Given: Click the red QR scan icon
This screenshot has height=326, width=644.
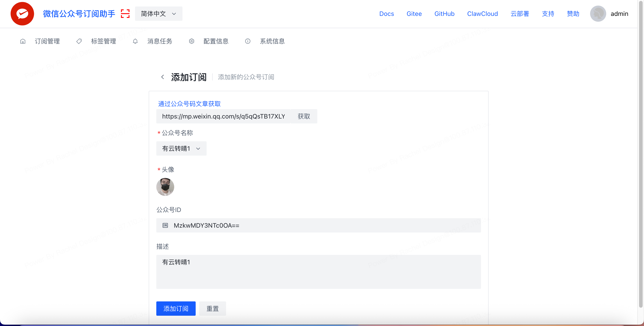Looking at the screenshot, I should pyautogui.click(x=125, y=14).
